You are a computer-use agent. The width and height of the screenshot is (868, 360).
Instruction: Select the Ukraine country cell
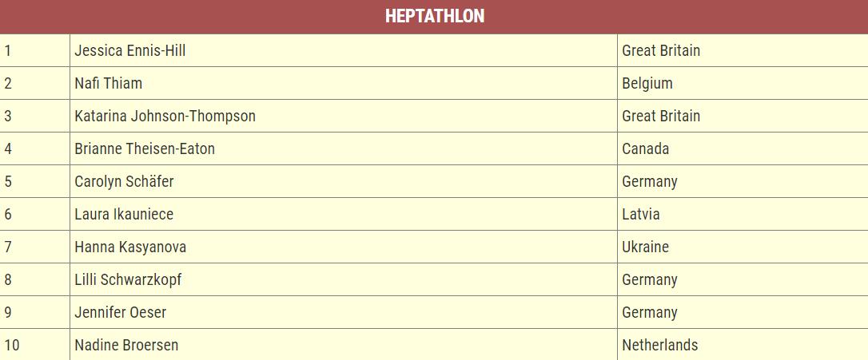(743, 246)
